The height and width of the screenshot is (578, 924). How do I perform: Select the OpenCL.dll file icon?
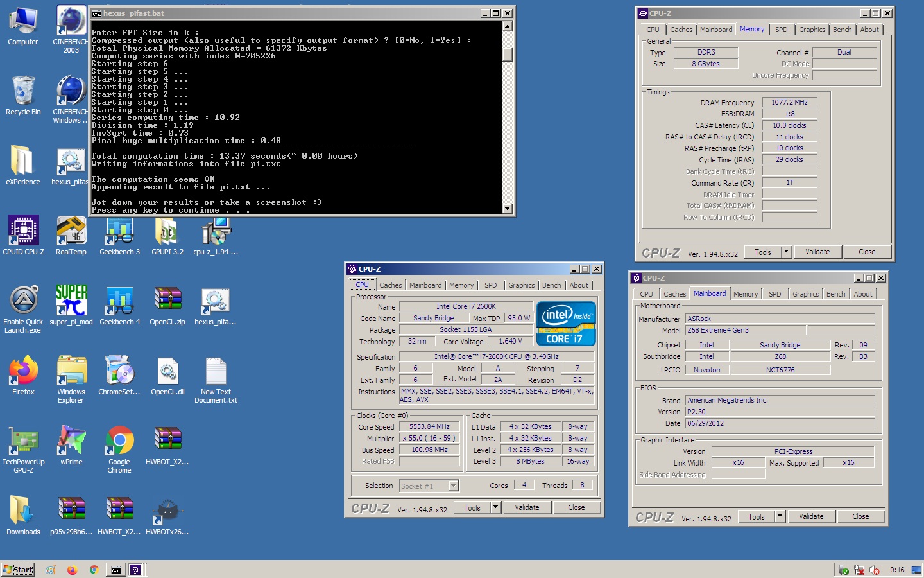[167, 376]
